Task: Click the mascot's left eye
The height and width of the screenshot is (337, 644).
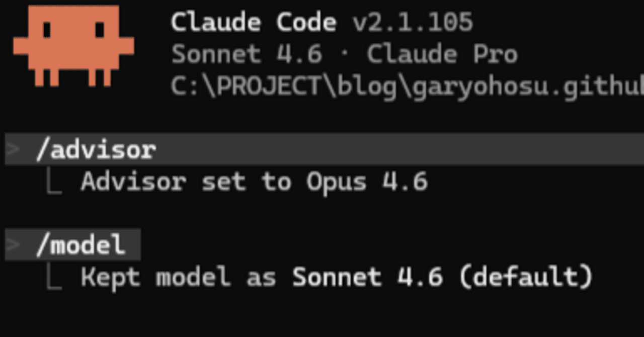Action: click(47, 30)
